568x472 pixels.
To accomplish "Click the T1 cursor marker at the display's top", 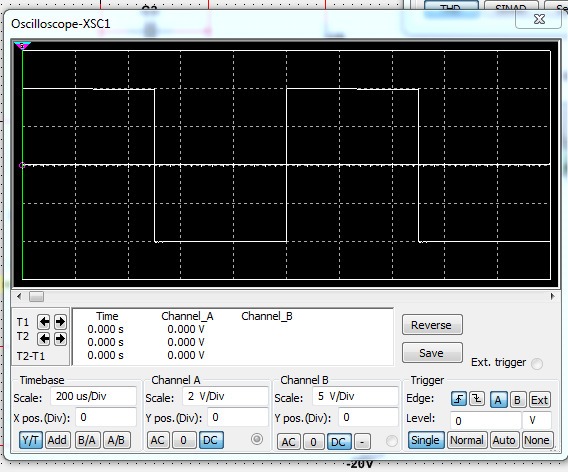I will click(x=22, y=46).
